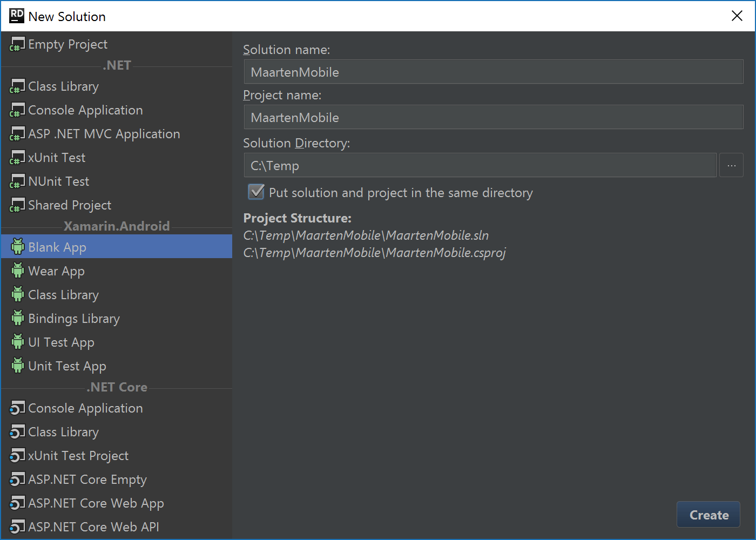
Task: Focus the Solution name field
Action: tap(494, 72)
